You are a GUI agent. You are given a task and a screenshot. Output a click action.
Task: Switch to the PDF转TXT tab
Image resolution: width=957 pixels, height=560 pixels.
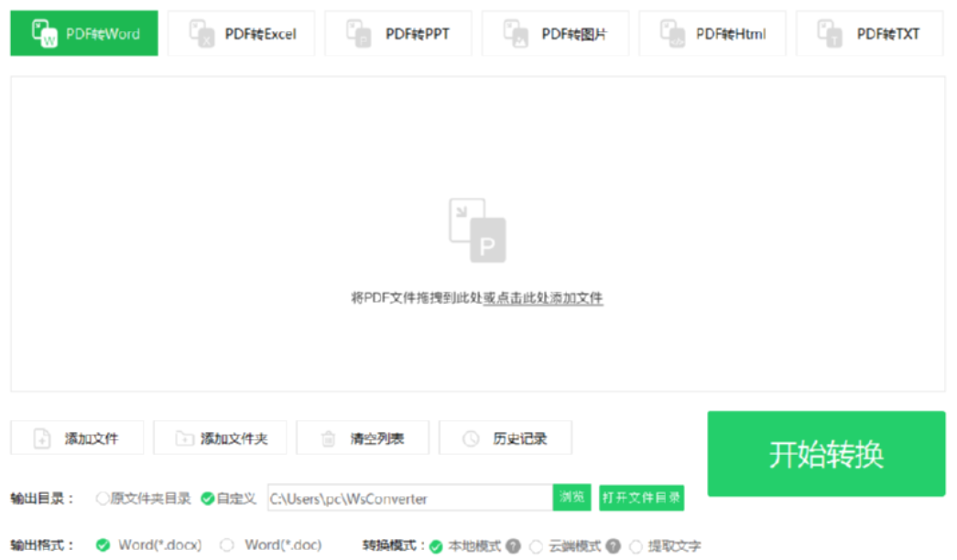870,34
